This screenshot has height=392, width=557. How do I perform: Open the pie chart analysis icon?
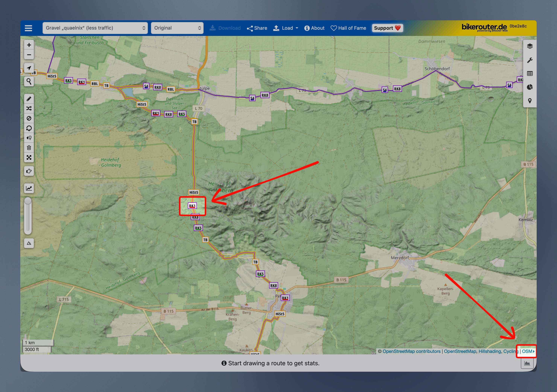[530, 87]
